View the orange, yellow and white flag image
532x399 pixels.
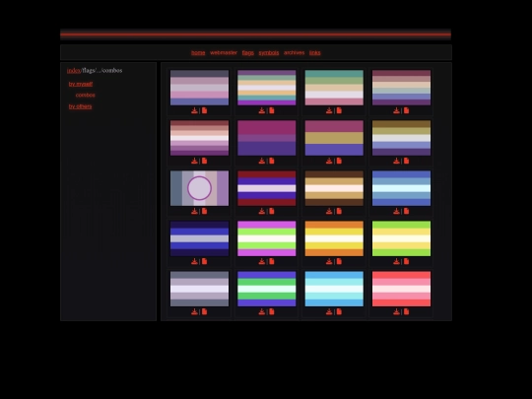pyautogui.click(x=334, y=238)
